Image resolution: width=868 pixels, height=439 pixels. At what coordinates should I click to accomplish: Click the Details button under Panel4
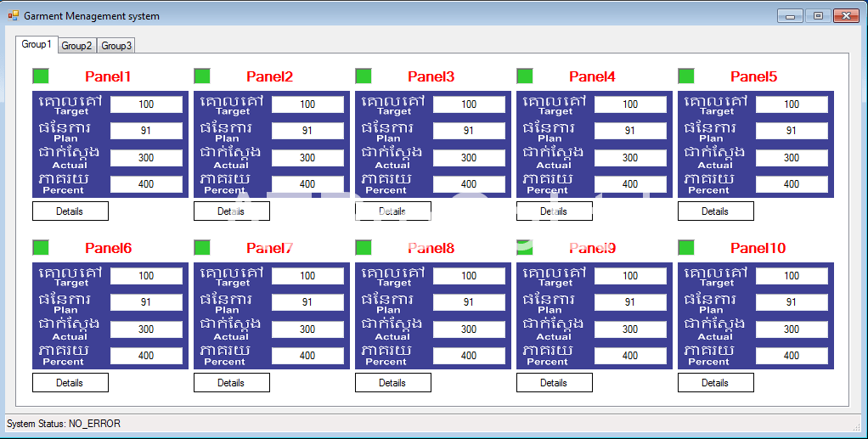coord(555,211)
